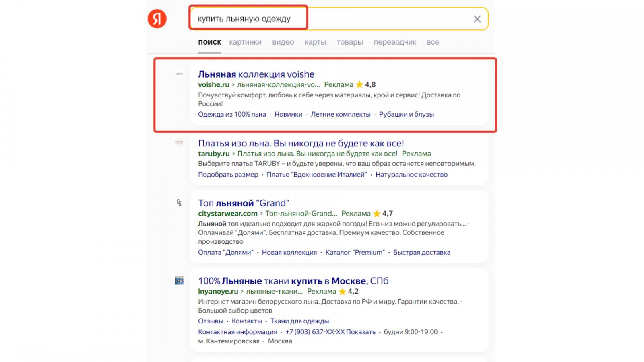Open the переводчик tab
This screenshot has width=644, height=362.
pyautogui.click(x=395, y=42)
